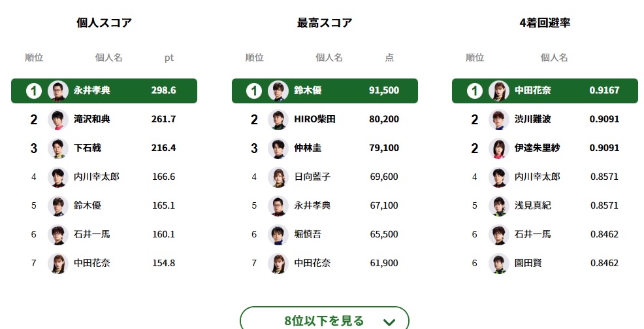Select the 最高スコア ranking heading
644x329 pixels.
[x=325, y=23]
